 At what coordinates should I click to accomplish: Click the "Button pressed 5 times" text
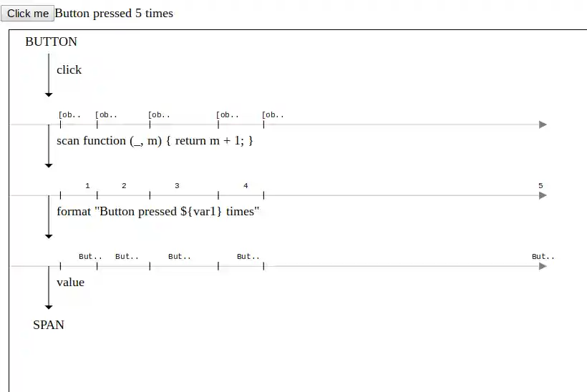[114, 13]
